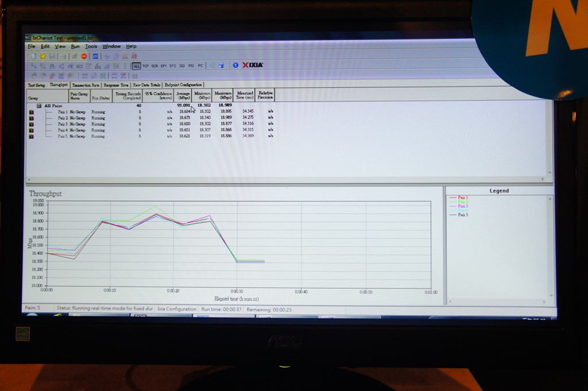The width and height of the screenshot is (588, 391).
Task: Click the red Stop test icon
Action: point(84,56)
